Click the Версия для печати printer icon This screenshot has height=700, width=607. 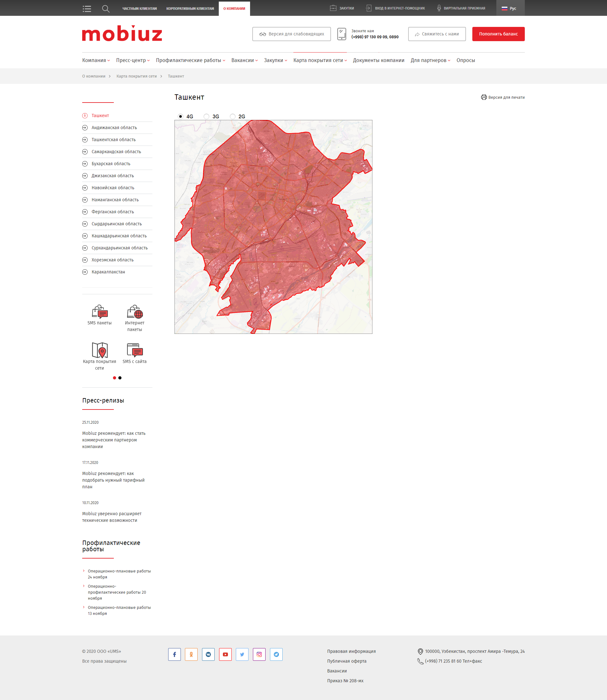click(484, 97)
